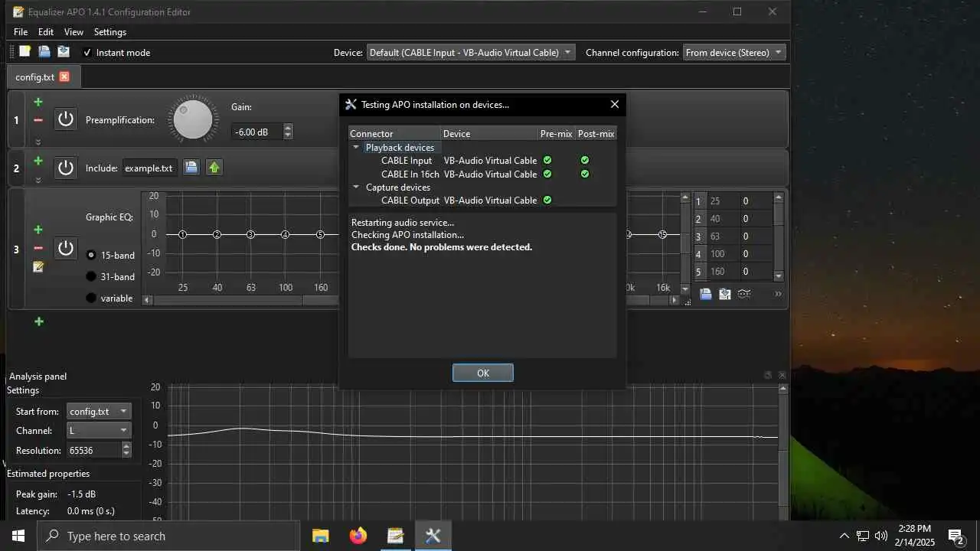Float the Analysis panel
Image resolution: width=980 pixels, height=551 pixels.
pos(768,375)
